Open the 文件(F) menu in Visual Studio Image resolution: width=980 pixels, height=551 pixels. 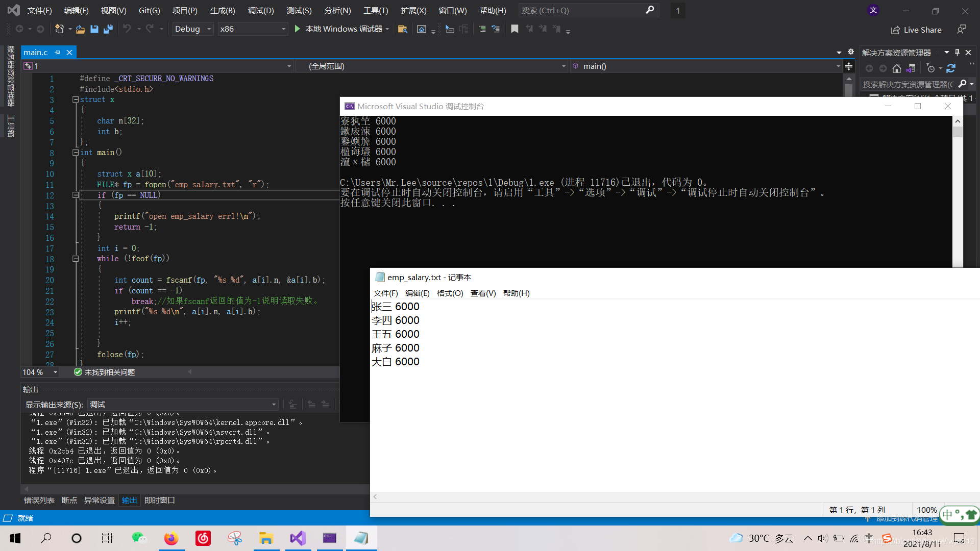pyautogui.click(x=39, y=10)
